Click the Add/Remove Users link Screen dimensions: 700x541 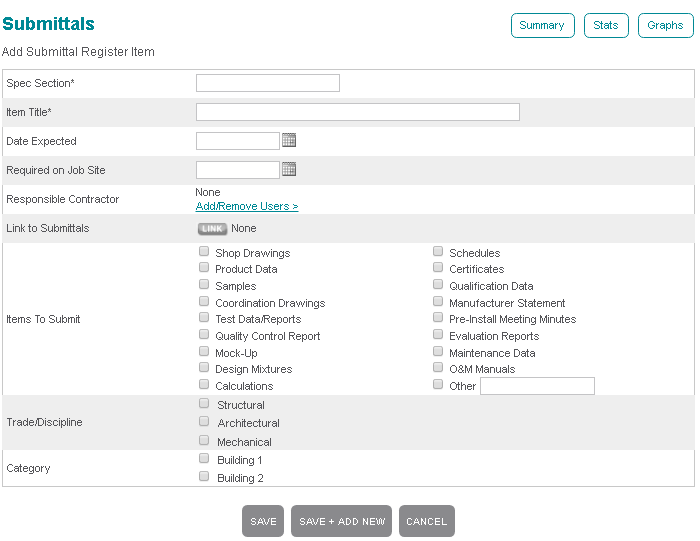click(x=247, y=206)
